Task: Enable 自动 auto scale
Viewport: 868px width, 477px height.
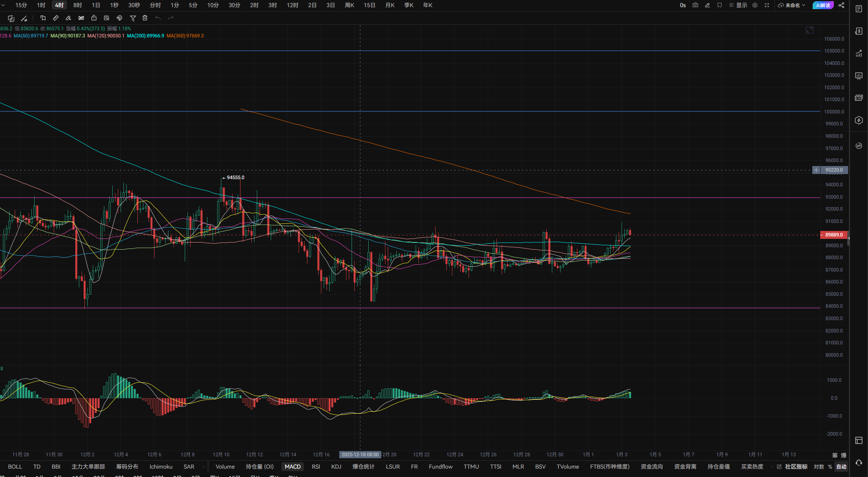Action: (x=841, y=467)
